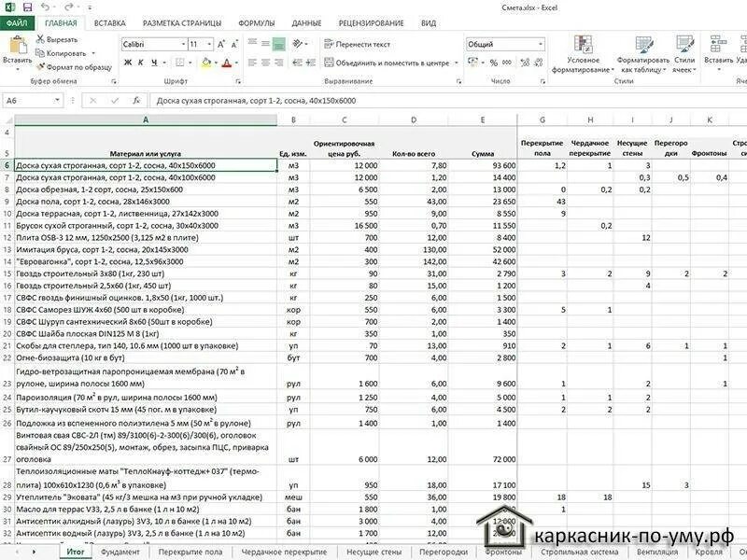The width and height of the screenshot is (747, 560).
Task: Open the Стропильная система sheet tab
Action: click(579, 552)
